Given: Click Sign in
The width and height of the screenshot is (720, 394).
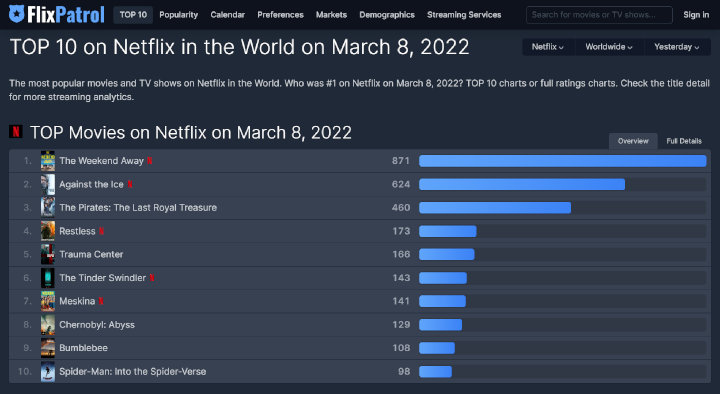Looking at the screenshot, I should pyautogui.click(x=696, y=15).
